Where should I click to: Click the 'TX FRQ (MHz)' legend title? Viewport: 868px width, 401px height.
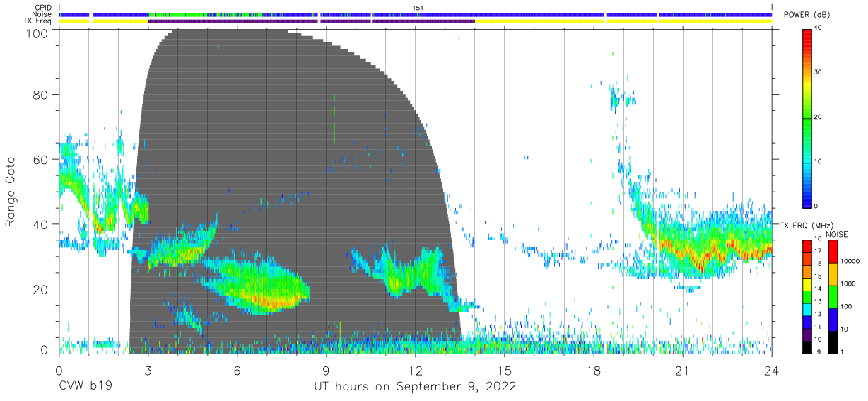(806, 225)
